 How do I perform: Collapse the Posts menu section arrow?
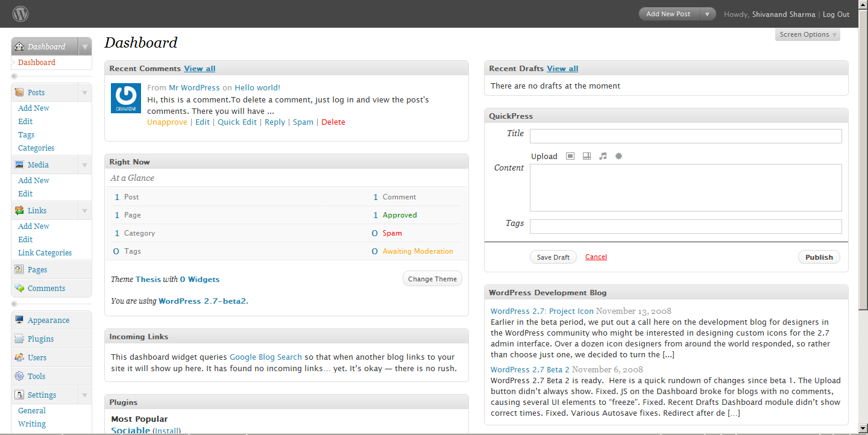[85, 92]
